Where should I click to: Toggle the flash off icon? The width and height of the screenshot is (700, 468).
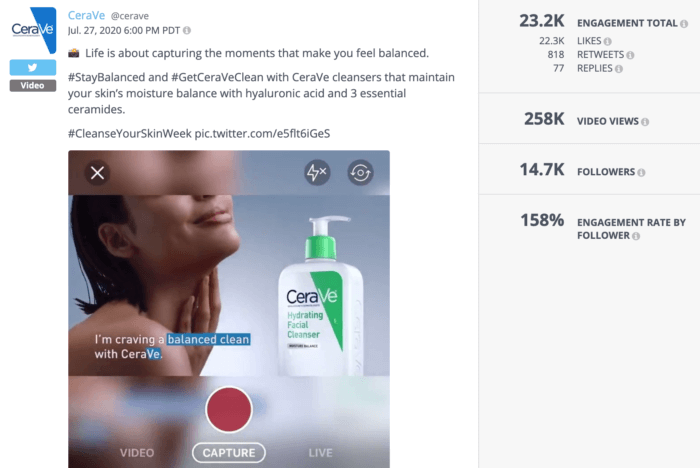(317, 172)
